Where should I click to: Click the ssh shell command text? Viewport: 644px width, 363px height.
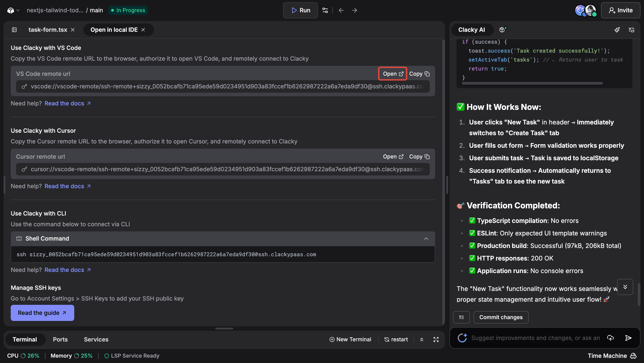pyautogui.click(x=166, y=254)
